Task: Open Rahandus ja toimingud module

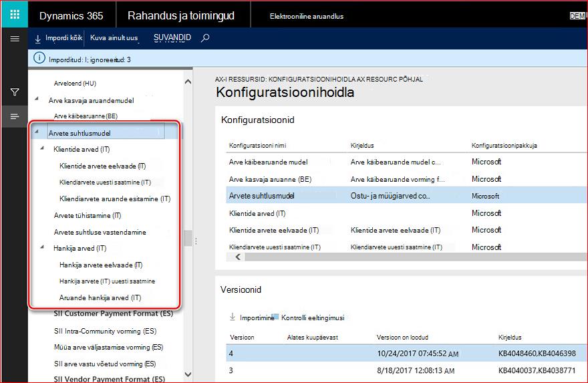Action: (181, 15)
